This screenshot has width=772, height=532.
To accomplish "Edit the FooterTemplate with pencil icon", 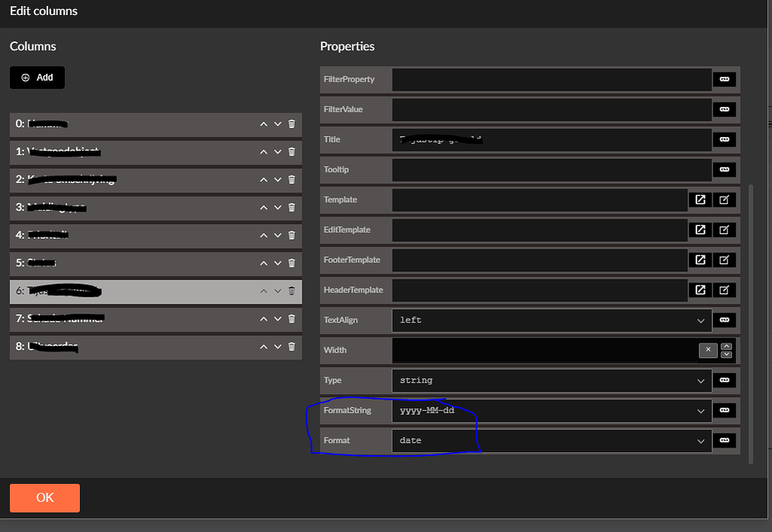I will 725,259.
